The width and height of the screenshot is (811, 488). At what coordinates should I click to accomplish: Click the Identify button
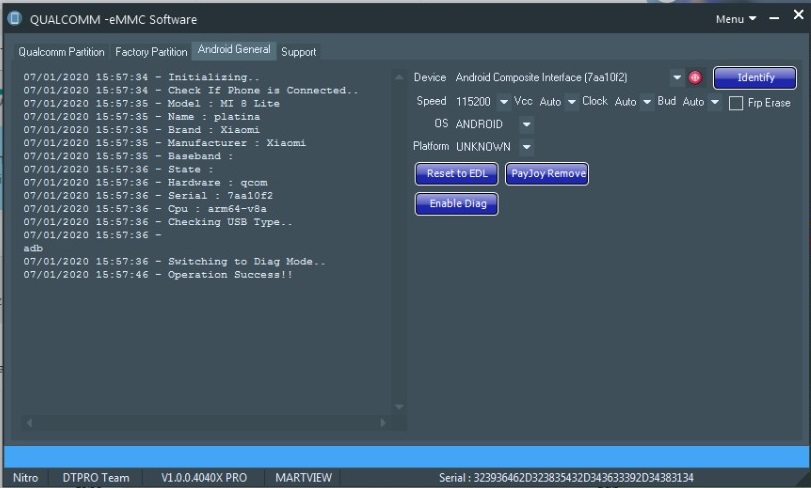(755, 78)
